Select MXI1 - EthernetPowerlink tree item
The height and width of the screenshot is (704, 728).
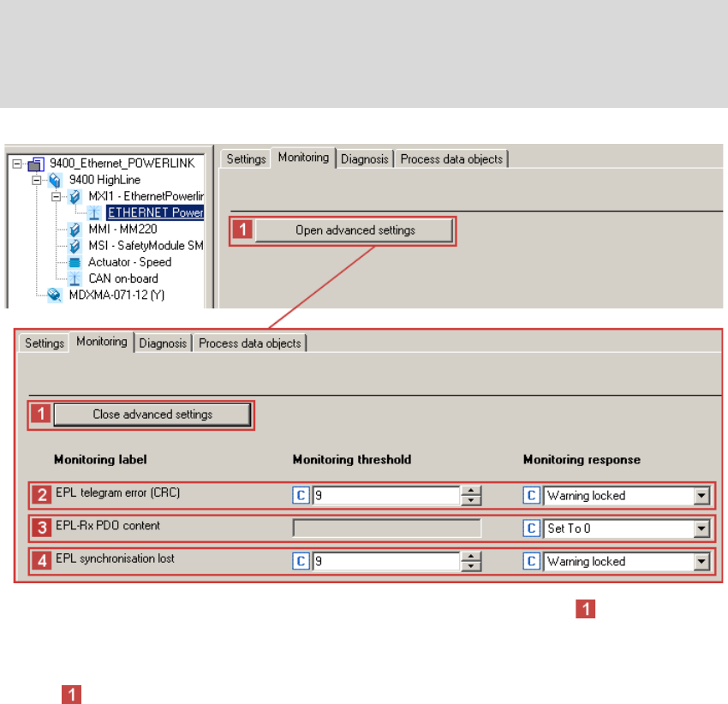point(146,196)
